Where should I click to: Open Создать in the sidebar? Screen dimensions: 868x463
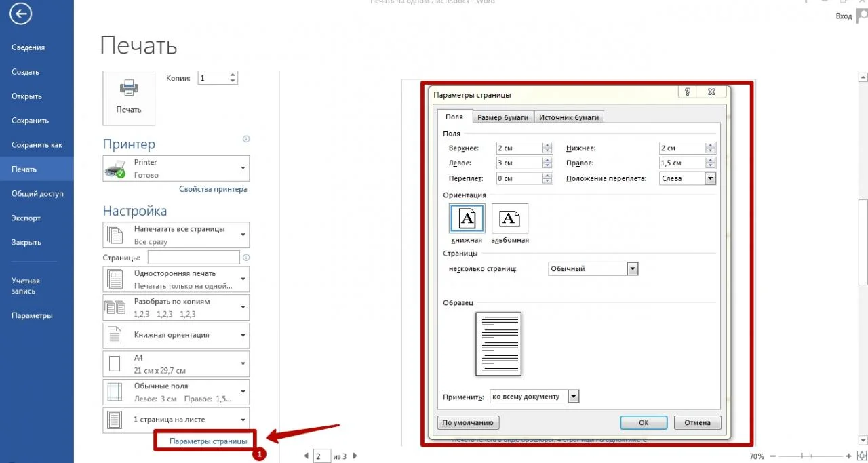click(x=37, y=72)
